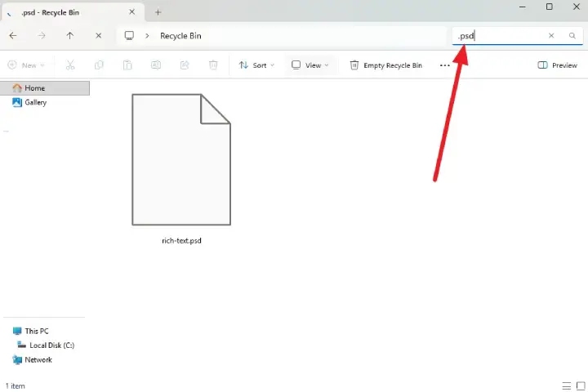
Task: Click the Cut scissors icon
Action: point(70,65)
